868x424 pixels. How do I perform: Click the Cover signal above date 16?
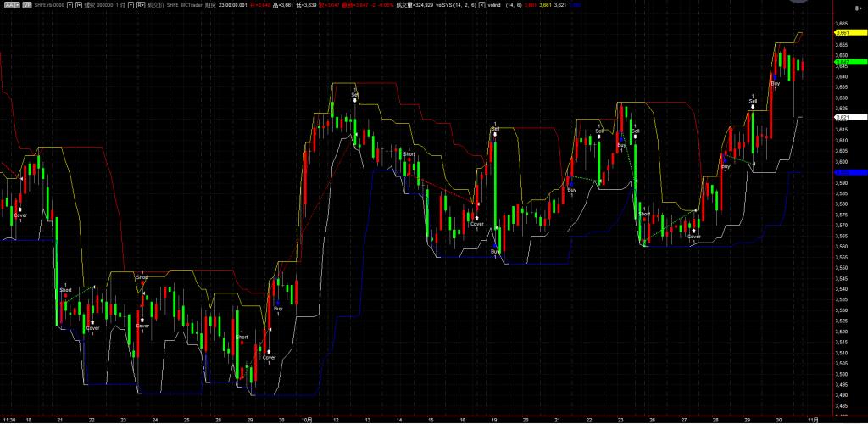click(x=476, y=224)
